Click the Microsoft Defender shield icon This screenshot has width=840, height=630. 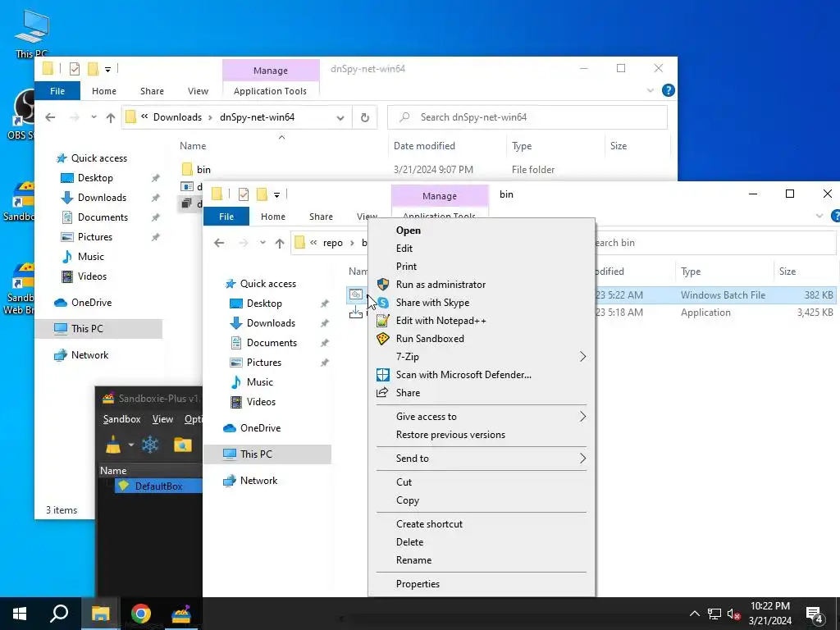tap(382, 375)
